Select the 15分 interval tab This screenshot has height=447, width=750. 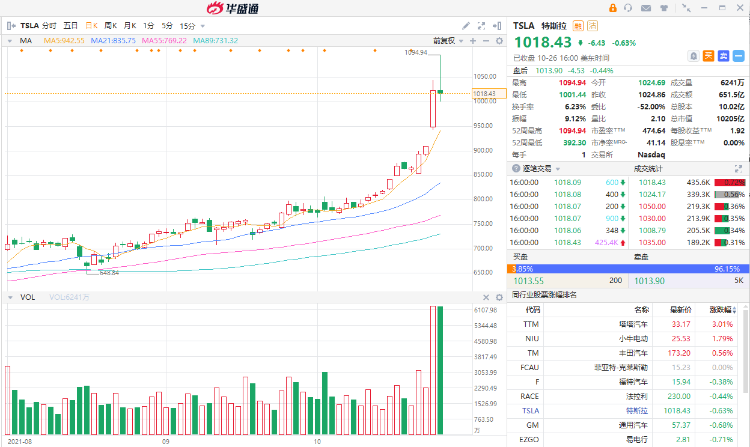[187, 26]
